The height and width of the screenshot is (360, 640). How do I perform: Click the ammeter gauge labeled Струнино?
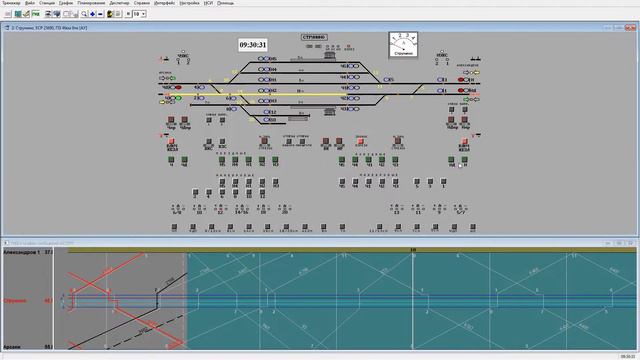tap(403, 44)
